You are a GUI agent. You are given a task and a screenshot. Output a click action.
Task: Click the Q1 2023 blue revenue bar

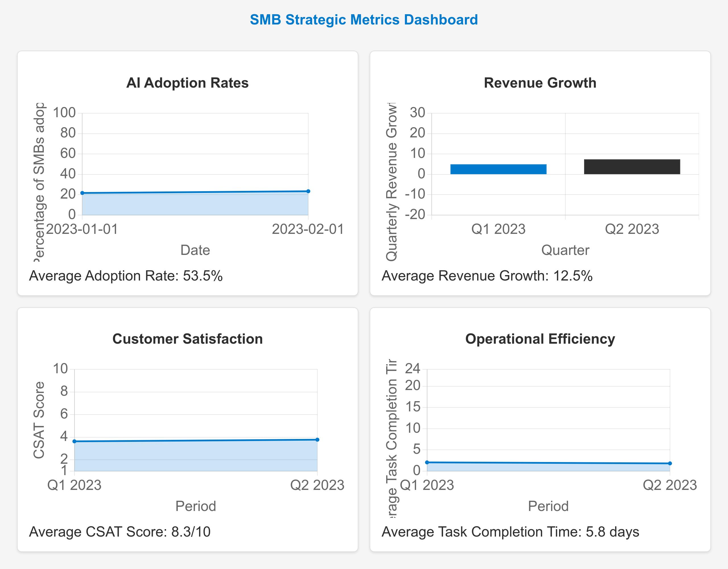[x=498, y=169]
